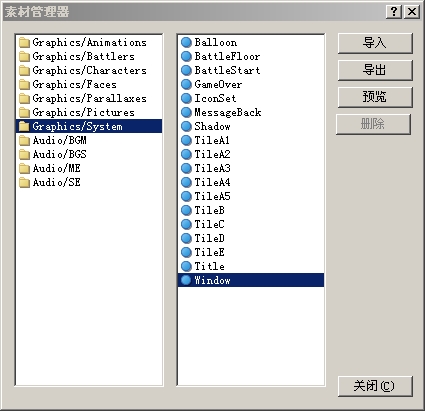Click the 删除 (Delete) button

click(x=373, y=125)
